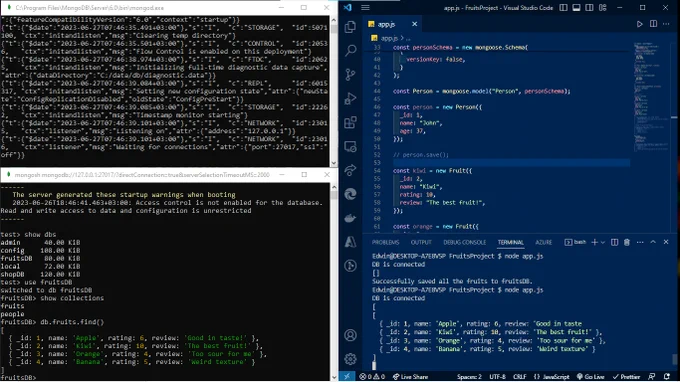Image resolution: width=680 pixels, height=382 pixels.
Task: Close the terminal panel
Action: point(666,242)
